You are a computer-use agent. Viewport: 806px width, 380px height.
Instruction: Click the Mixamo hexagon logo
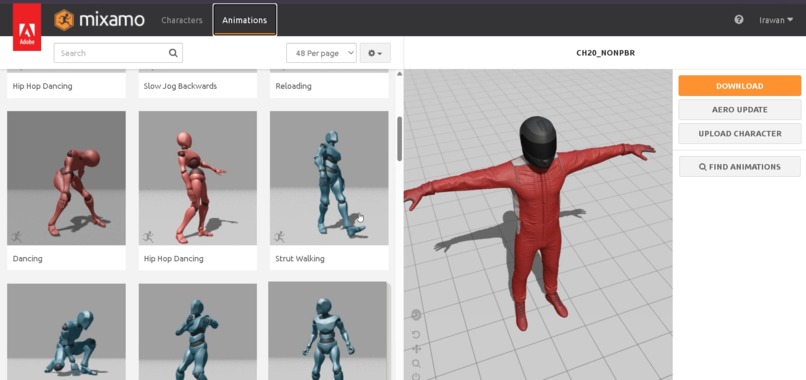[64, 20]
